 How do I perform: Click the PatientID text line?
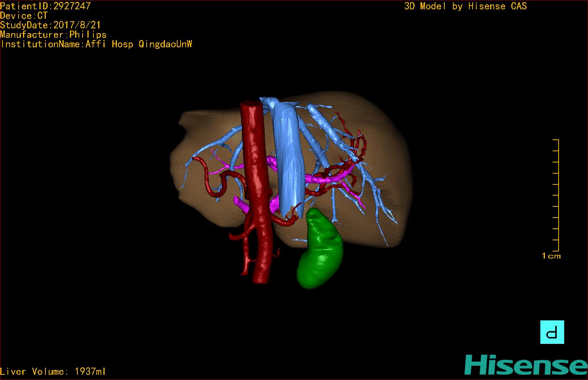[x=45, y=6]
